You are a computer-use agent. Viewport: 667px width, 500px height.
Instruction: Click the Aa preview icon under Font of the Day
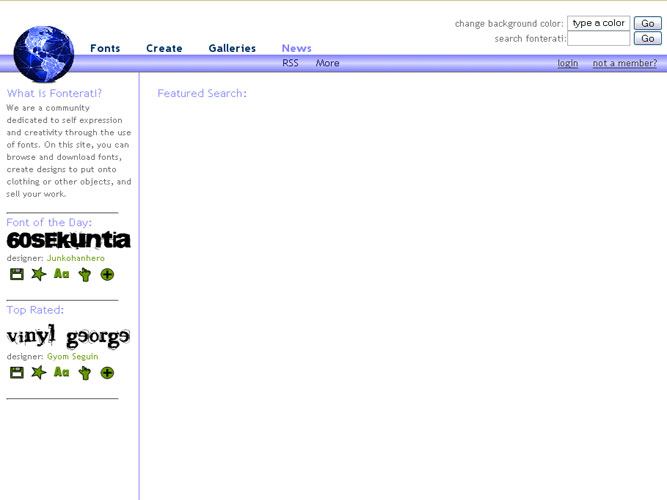(x=62, y=274)
